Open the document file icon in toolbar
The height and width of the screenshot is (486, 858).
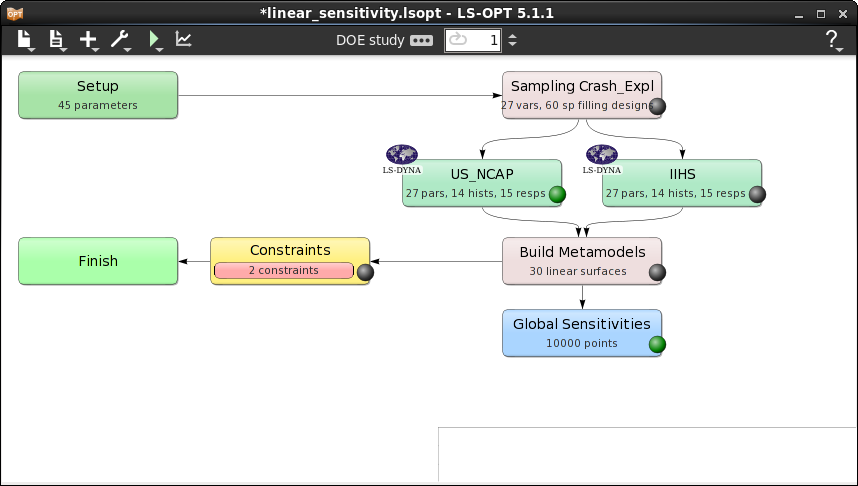[56, 39]
